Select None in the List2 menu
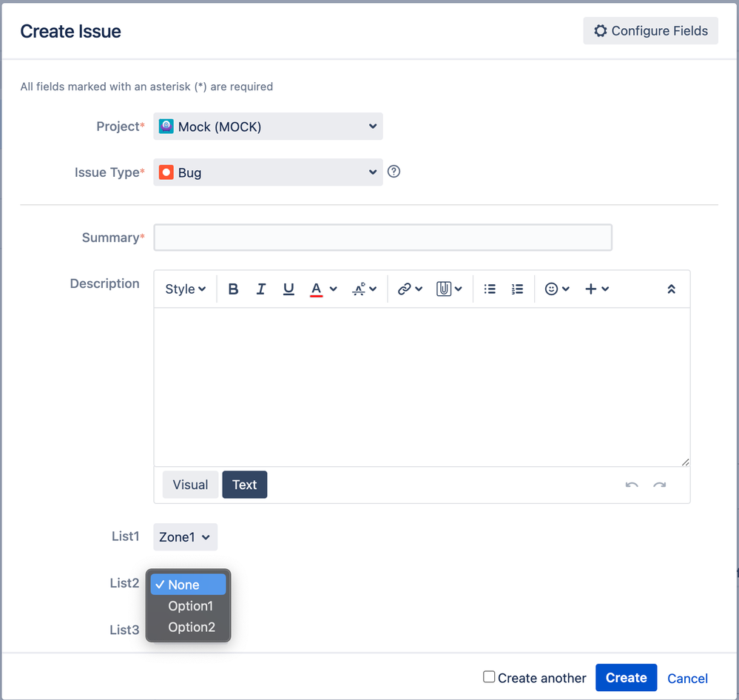 pos(188,585)
